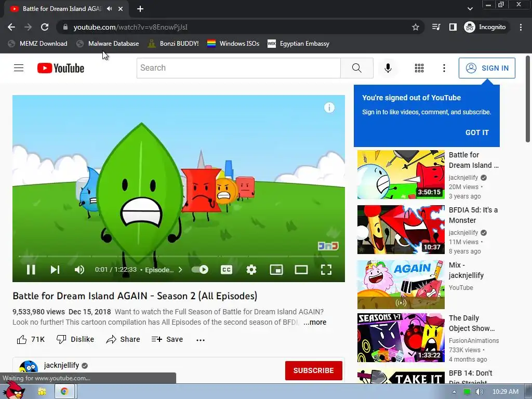The image size is (532, 399).
Task: Open the video info card icon
Action: pos(329,108)
